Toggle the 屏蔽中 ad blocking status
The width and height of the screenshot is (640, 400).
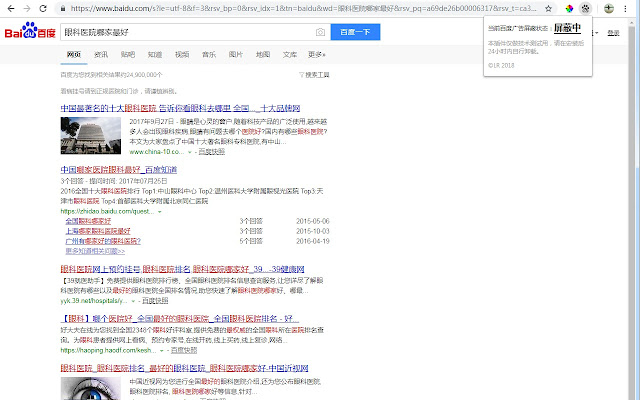(567, 28)
